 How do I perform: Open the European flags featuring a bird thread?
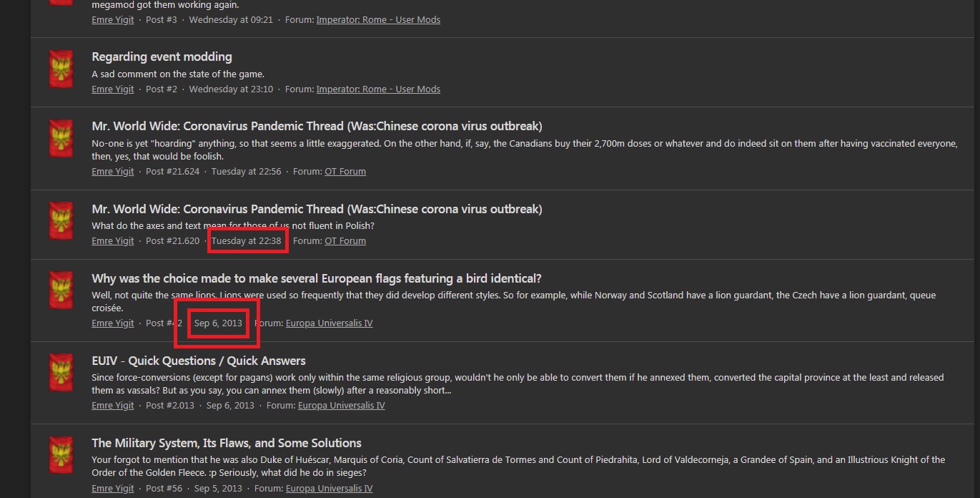[x=316, y=278]
